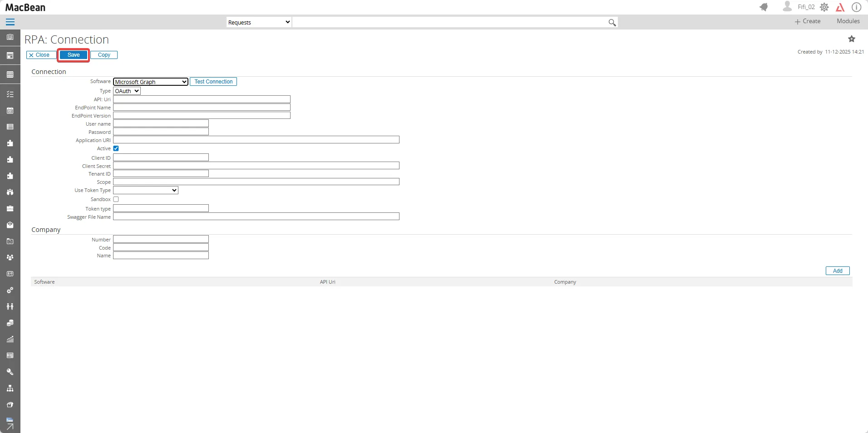This screenshot has width=868, height=433.
Task: Change the Type dropdown from OAuth
Action: (126, 91)
